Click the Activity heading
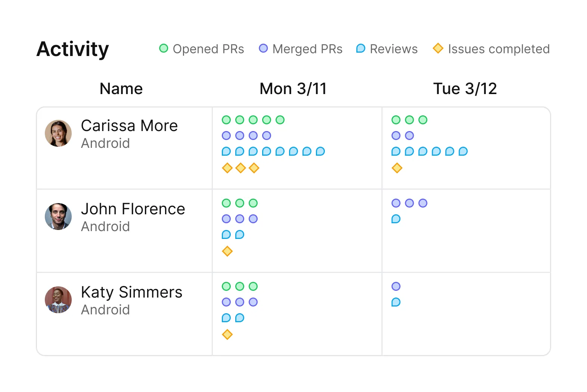The height and width of the screenshot is (392, 587). 73,49
